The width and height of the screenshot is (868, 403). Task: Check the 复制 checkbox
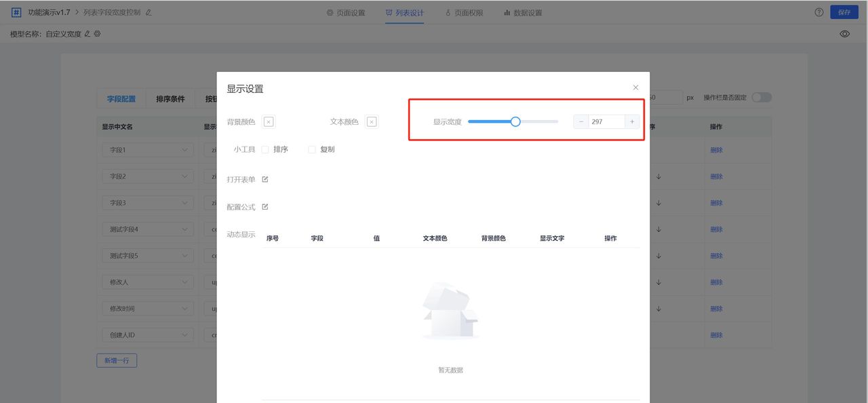coord(312,149)
